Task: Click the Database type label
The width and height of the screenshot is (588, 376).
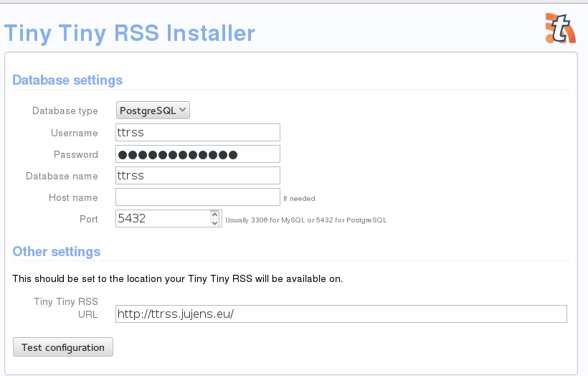Action: point(65,111)
